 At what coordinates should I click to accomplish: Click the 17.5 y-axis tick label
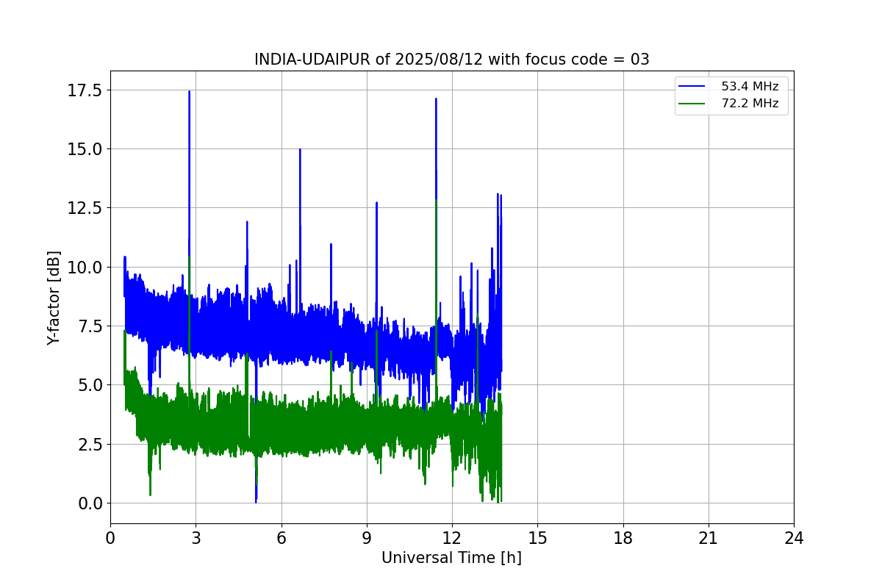click(x=86, y=90)
